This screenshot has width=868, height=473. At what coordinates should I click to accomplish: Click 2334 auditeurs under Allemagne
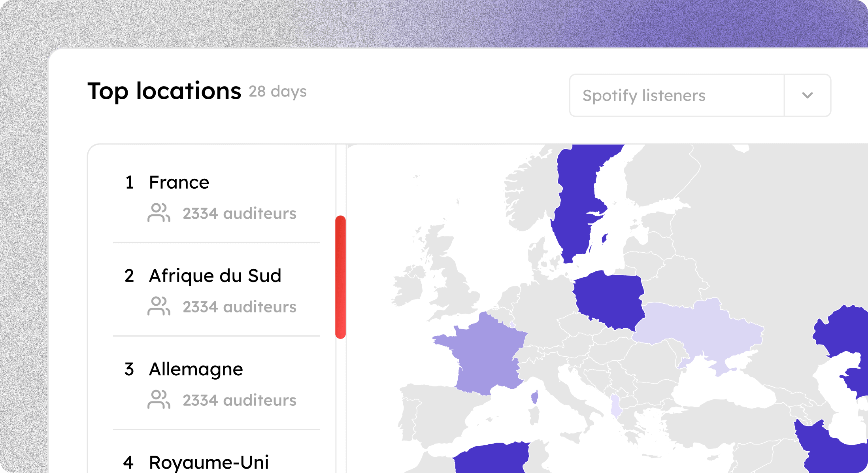pos(240,400)
